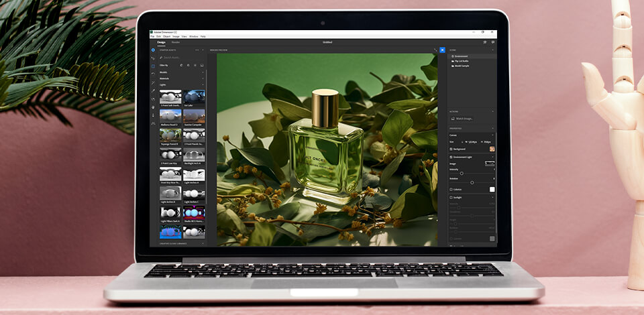Open the Object menu

[x=167, y=36]
